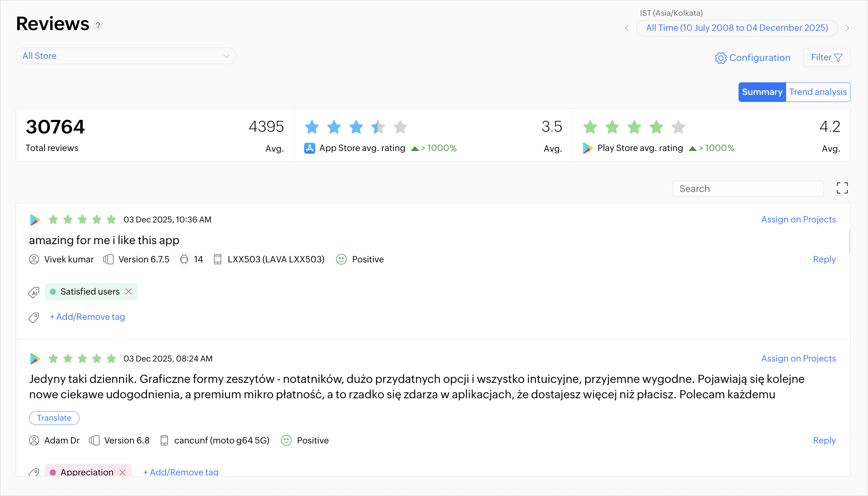868x496 pixels.
Task: Remove the Satisfied users tag
Action: coord(129,291)
